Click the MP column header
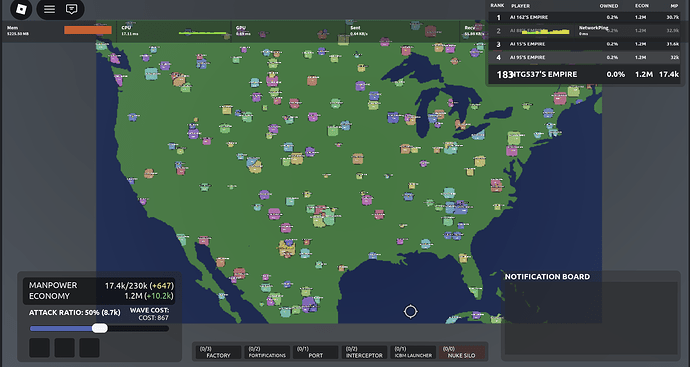This screenshot has height=367, width=690. (x=674, y=6)
